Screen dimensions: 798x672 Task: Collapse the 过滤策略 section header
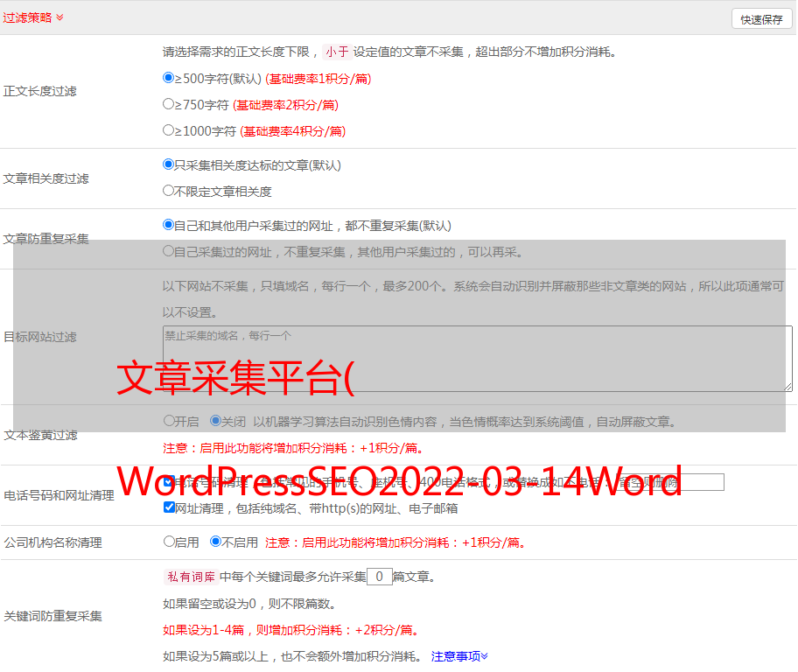33,17
